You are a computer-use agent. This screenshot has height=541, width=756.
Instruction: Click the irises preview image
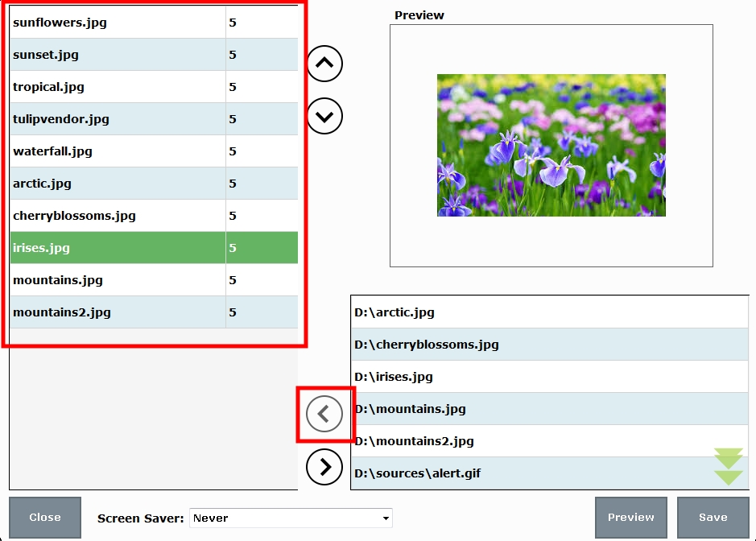click(551, 145)
